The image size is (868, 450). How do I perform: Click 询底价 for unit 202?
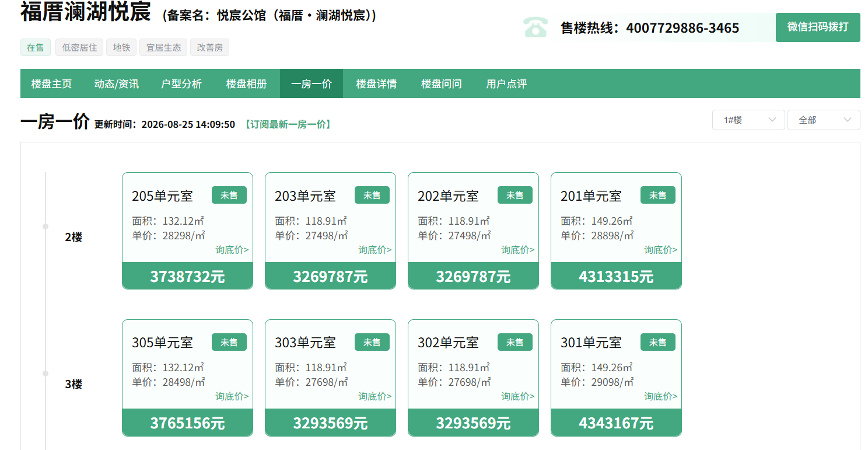(x=518, y=250)
